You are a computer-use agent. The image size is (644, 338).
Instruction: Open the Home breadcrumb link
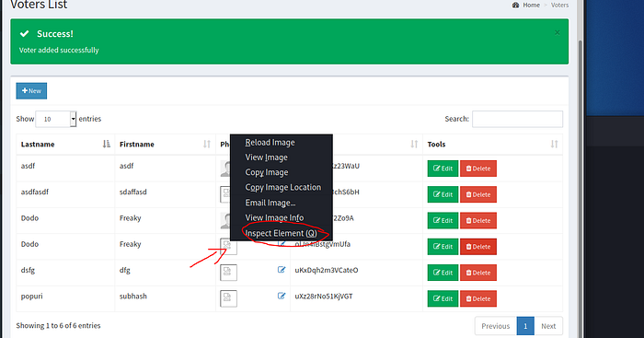(x=531, y=5)
